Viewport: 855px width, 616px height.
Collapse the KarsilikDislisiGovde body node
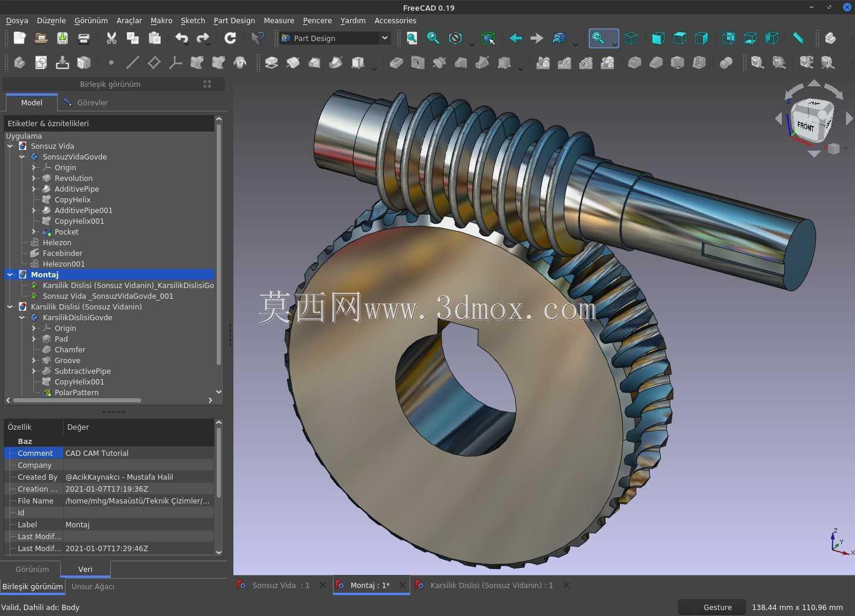pos(22,317)
